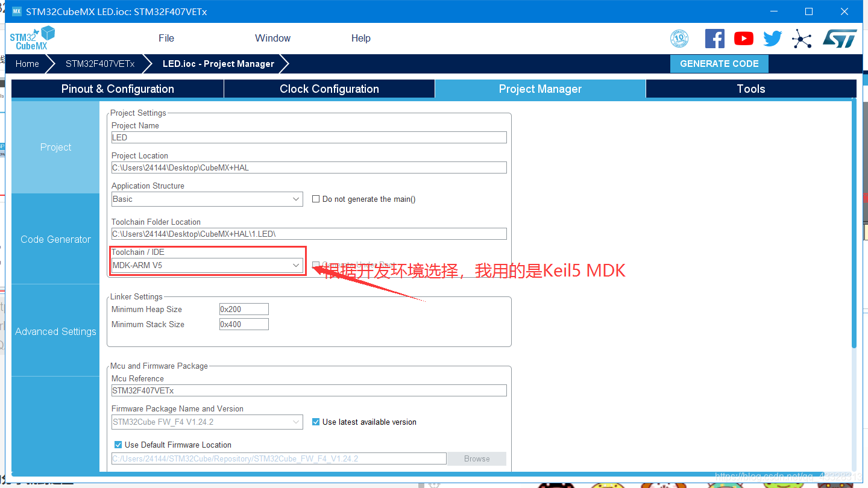Go to Home breadcrumb
This screenshot has width=868, height=488.
pyautogui.click(x=27, y=64)
